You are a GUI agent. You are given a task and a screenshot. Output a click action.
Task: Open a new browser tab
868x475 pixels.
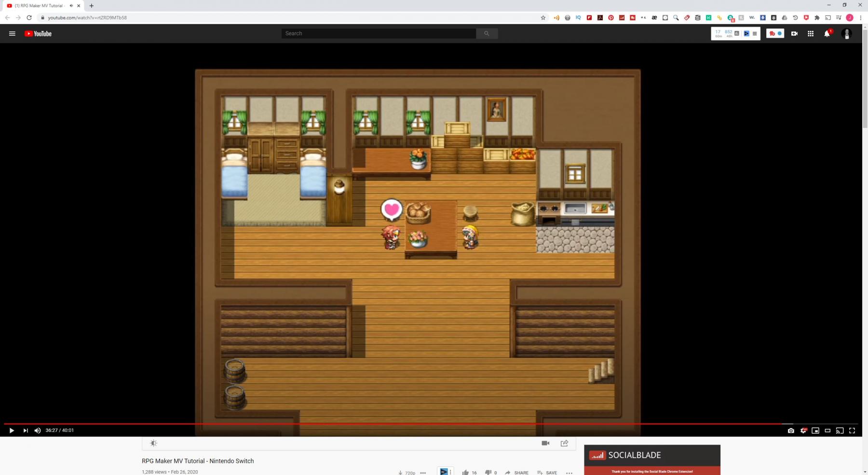(x=92, y=6)
